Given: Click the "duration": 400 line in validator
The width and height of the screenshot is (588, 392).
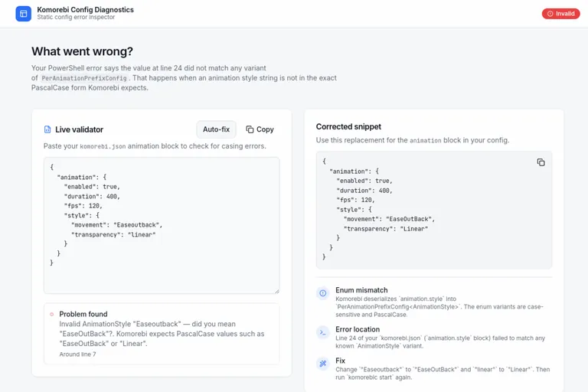Looking at the screenshot, I should coord(92,197).
